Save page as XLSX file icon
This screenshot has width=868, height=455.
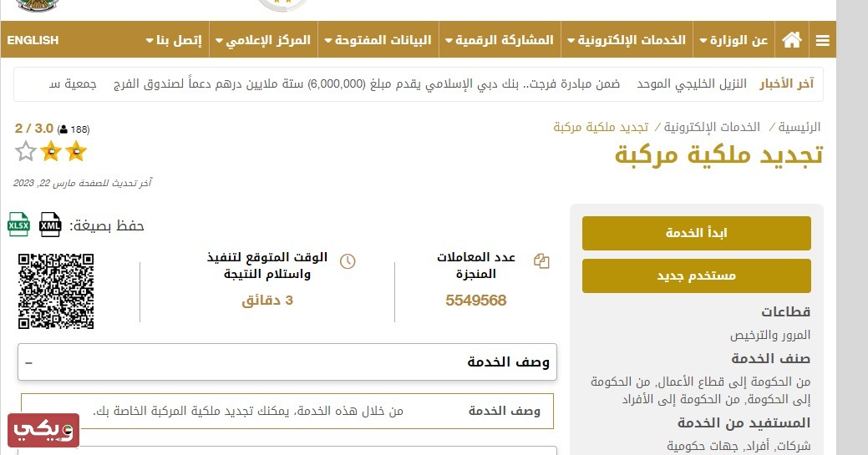18,225
